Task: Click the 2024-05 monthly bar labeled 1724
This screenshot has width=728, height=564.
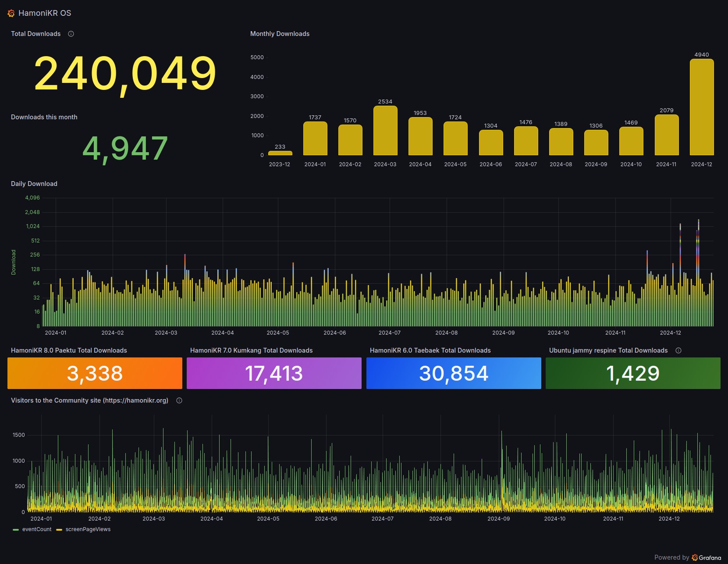Action: [455, 139]
